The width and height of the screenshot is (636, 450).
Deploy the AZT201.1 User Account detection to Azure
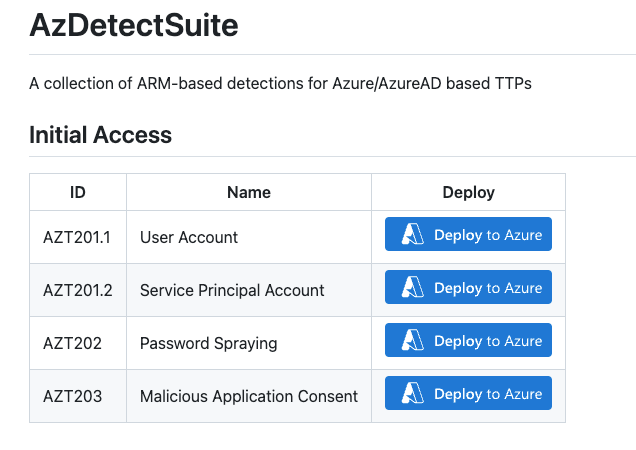468,235
